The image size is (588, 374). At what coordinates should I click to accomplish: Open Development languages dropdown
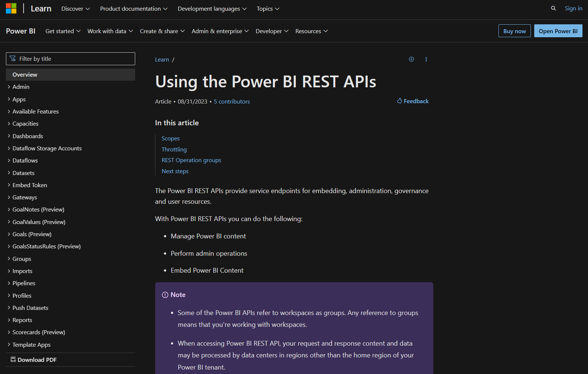pyautogui.click(x=212, y=8)
